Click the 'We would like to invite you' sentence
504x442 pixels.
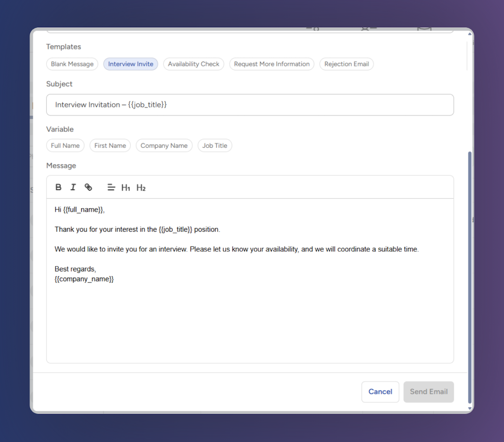tap(237, 249)
